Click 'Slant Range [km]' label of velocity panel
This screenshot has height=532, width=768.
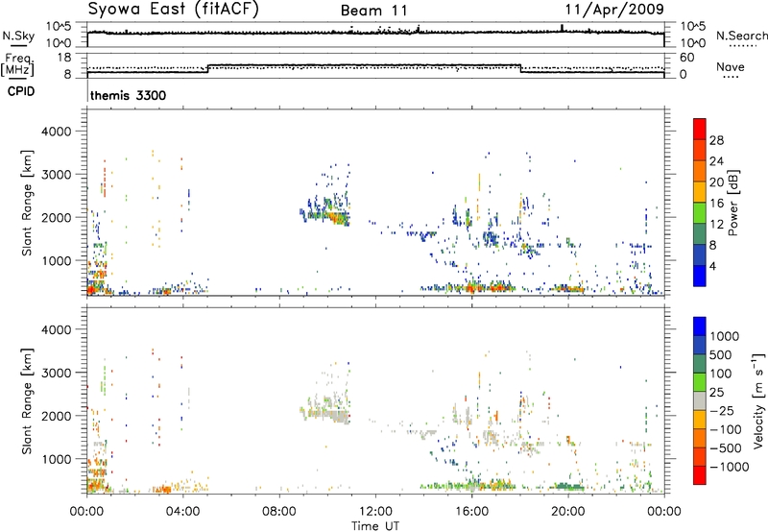click(27, 400)
